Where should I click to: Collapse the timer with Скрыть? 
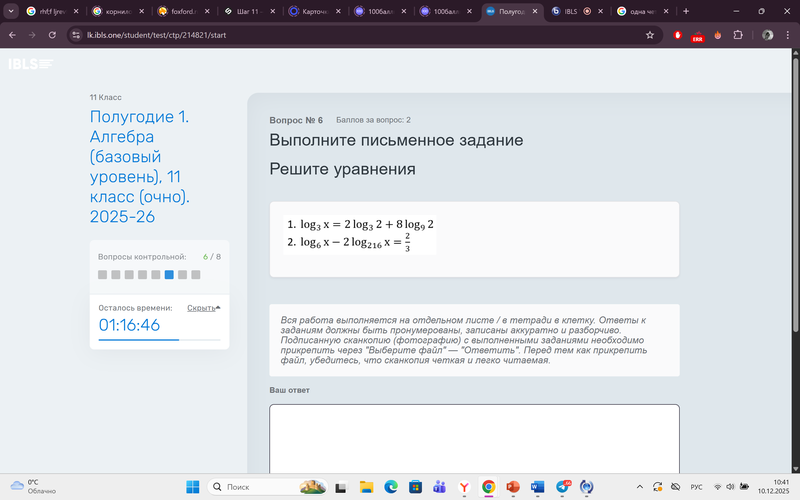point(203,308)
